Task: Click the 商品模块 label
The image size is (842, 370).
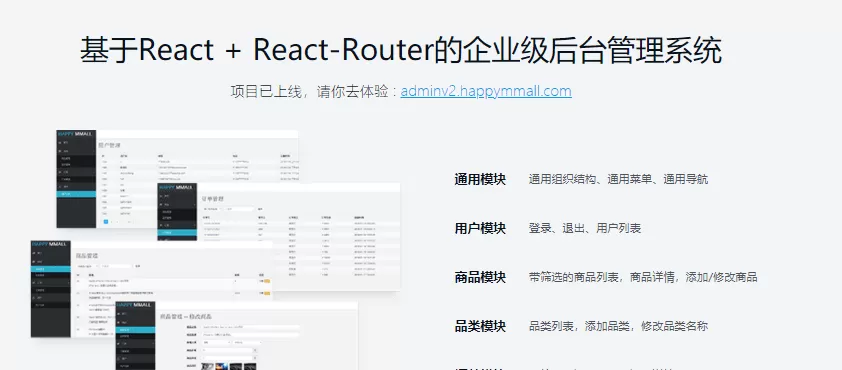Action: [x=480, y=277]
